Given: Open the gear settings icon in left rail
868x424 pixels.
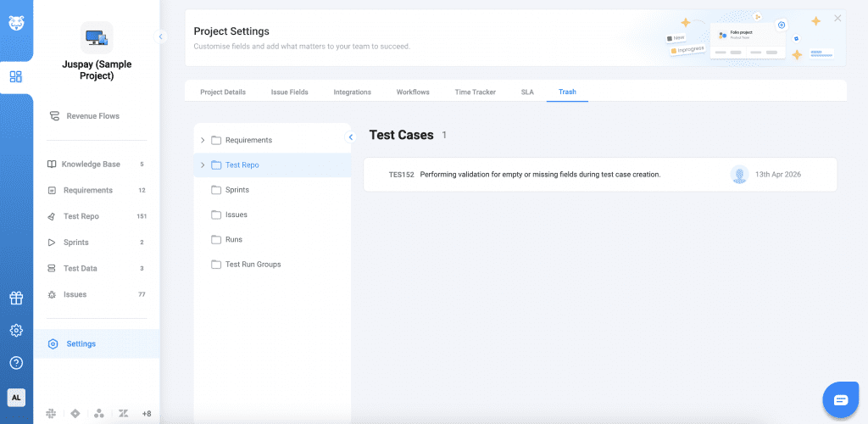Looking at the screenshot, I should [x=16, y=331].
